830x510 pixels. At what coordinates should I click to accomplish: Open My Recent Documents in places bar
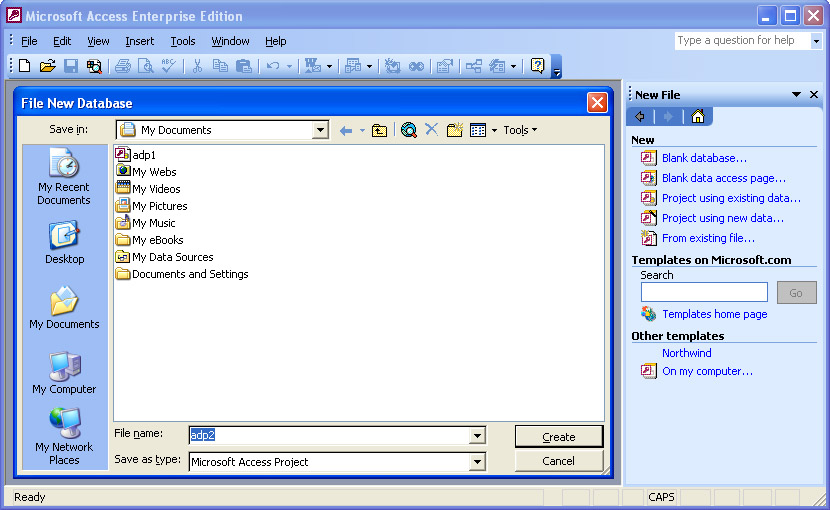pos(64,178)
